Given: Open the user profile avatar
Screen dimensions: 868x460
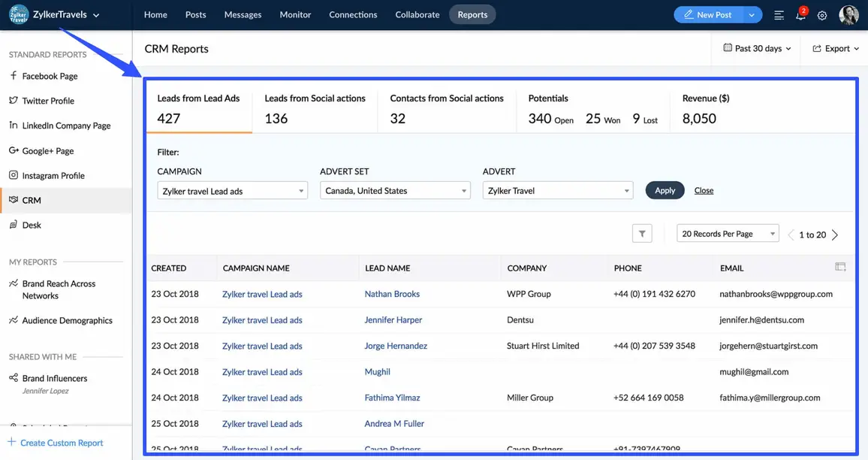Looking at the screenshot, I should tap(848, 15).
